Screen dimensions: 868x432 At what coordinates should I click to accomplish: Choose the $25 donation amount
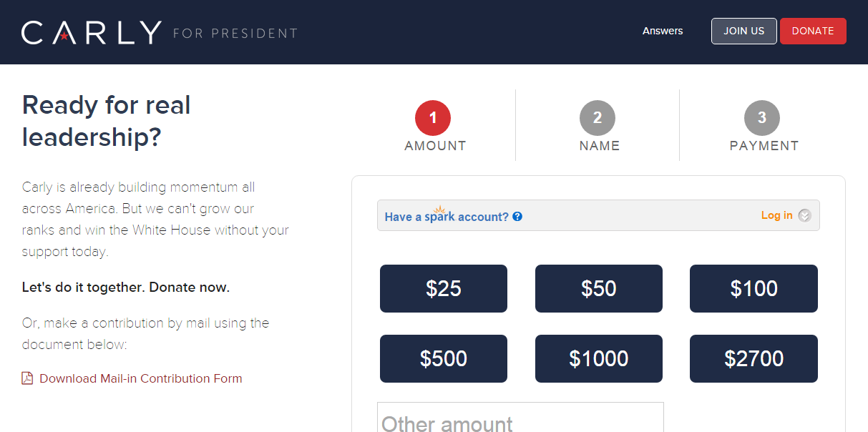[444, 288]
